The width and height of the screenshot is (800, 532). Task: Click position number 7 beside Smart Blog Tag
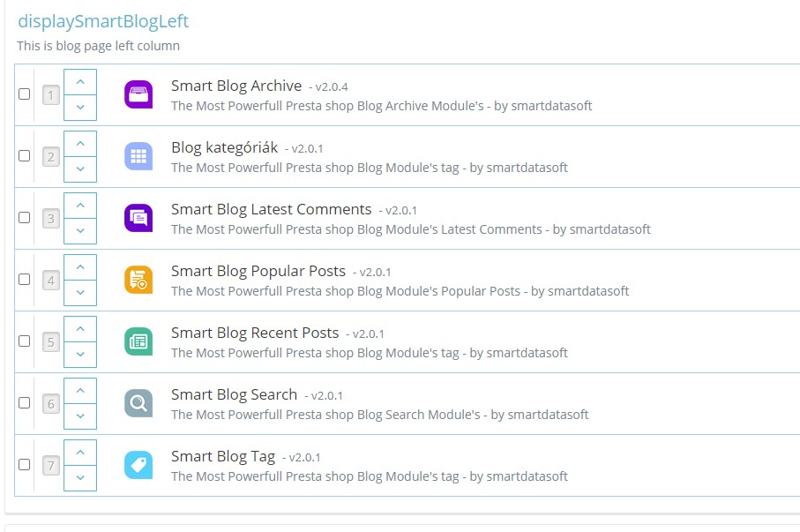coord(50,464)
